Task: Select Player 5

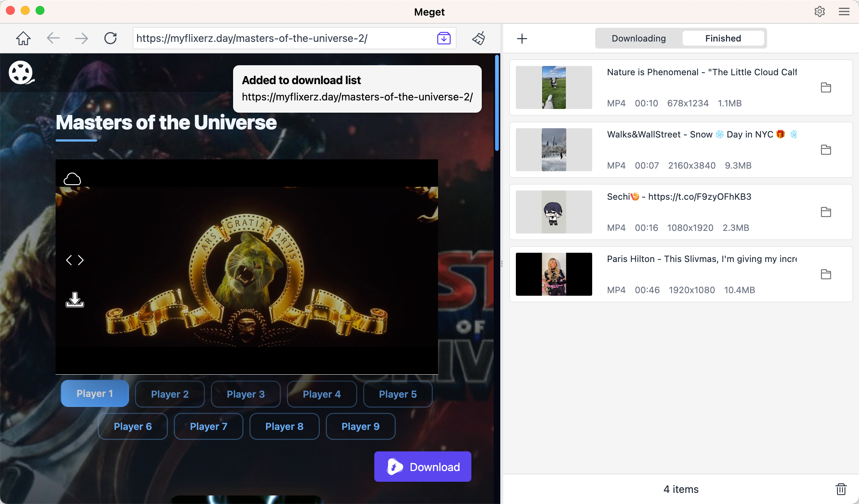Action: pos(398,394)
